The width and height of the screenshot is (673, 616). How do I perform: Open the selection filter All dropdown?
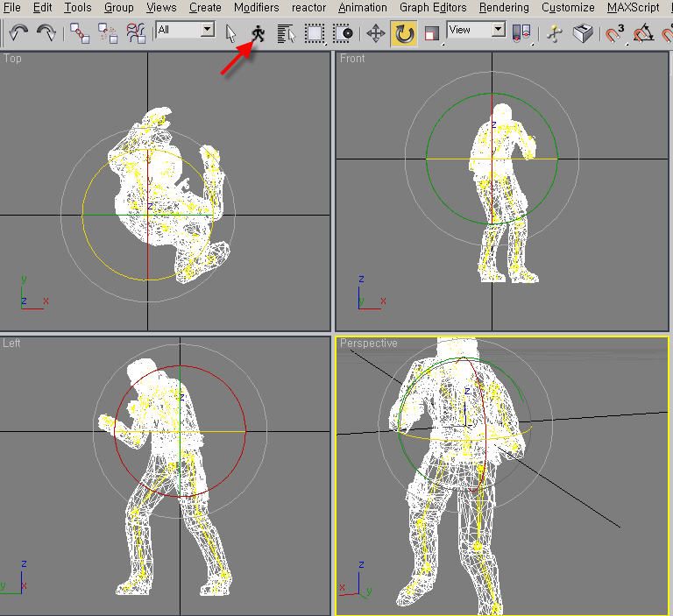click(186, 30)
